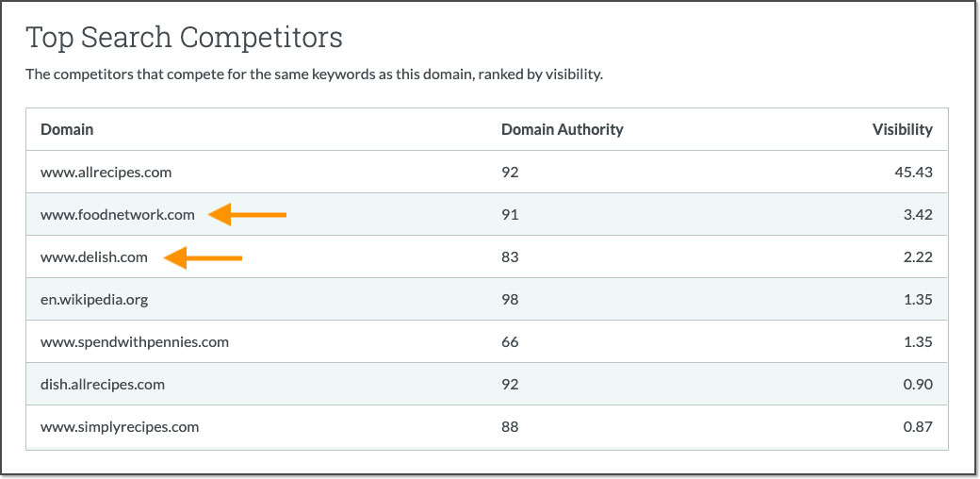Viewport: 980px width, 479px height.
Task: Sort by the Visibility column header
Action: click(x=902, y=130)
